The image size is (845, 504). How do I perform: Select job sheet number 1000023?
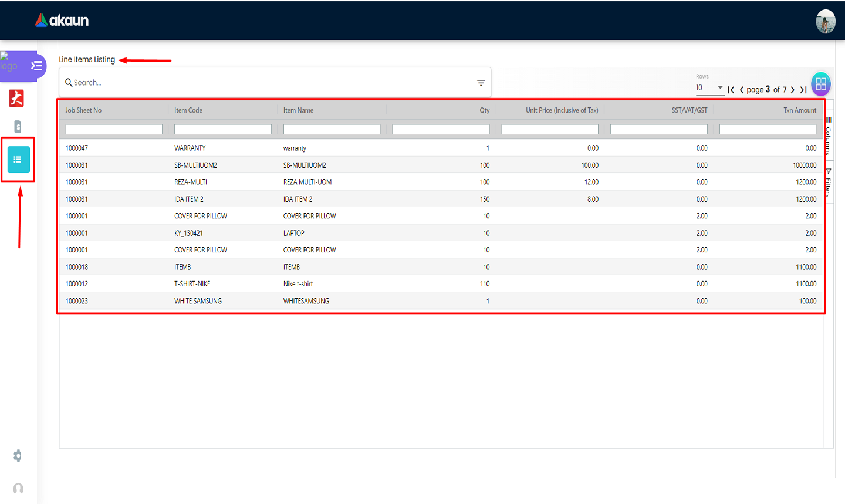click(77, 301)
